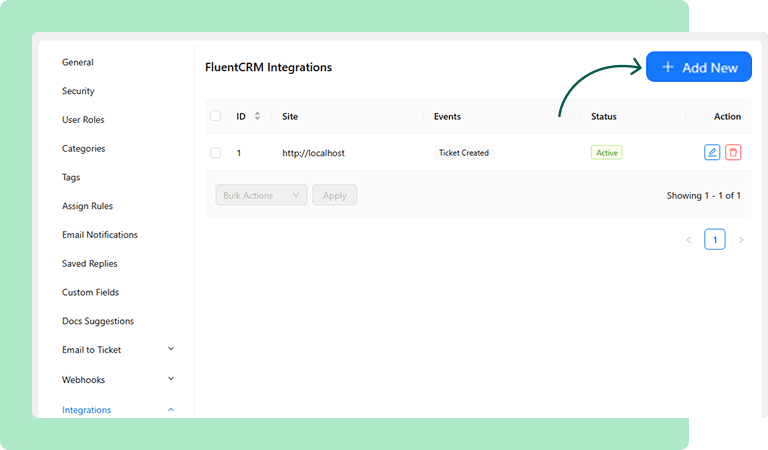Click the Apply button
768x450 pixels.
(335, 195)
